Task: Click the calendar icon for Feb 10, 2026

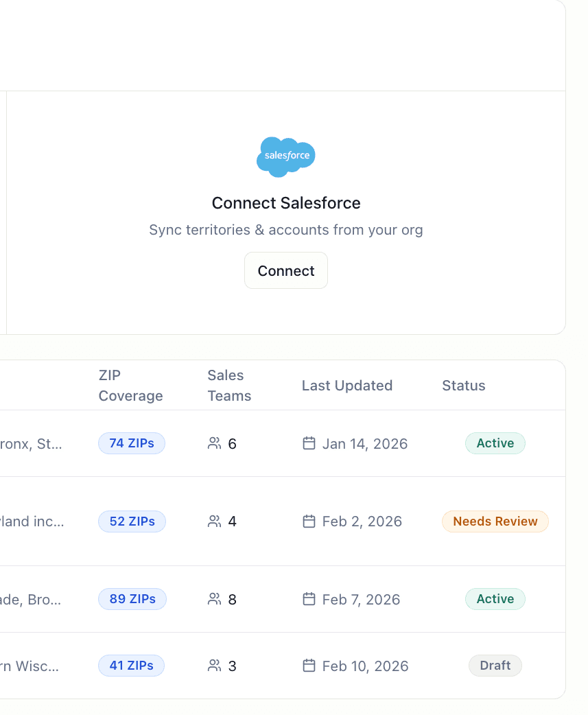Action: pyautogui.click(x=309, y=666)
